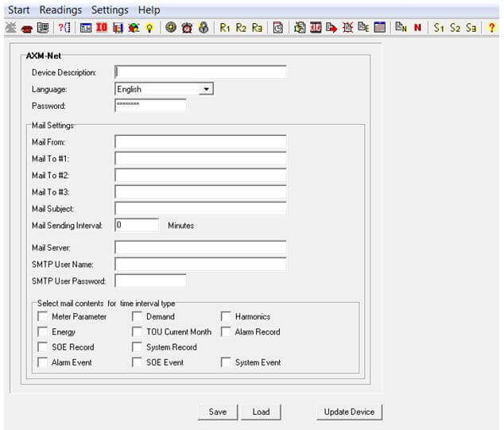Viewport: 504px width, 430px height.
Task: Click the yellow light bulb icon
Action: coord(149,27)
